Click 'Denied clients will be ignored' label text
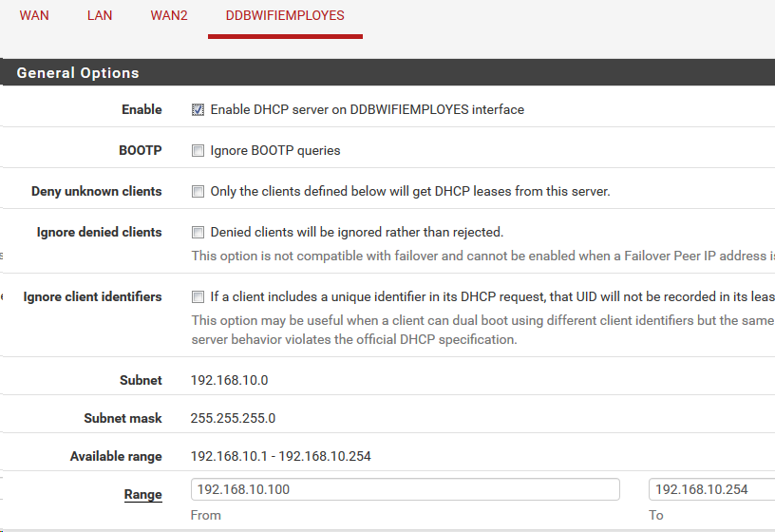The height and width of the screenshot is (532, 775). click(356, 233)
